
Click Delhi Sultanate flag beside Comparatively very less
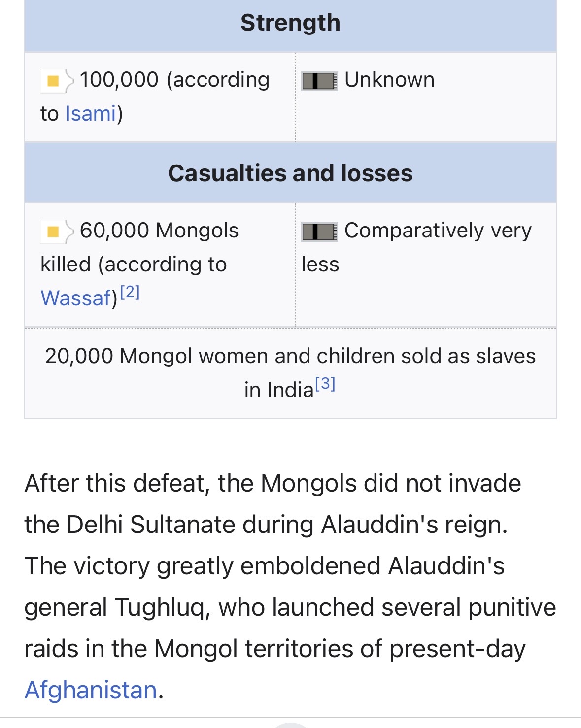coord(320,232)
